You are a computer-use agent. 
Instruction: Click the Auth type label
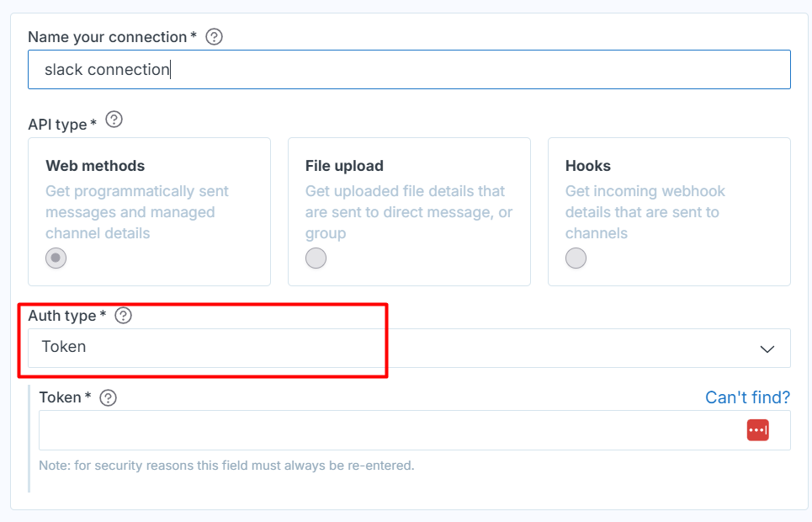click(66, 315)
